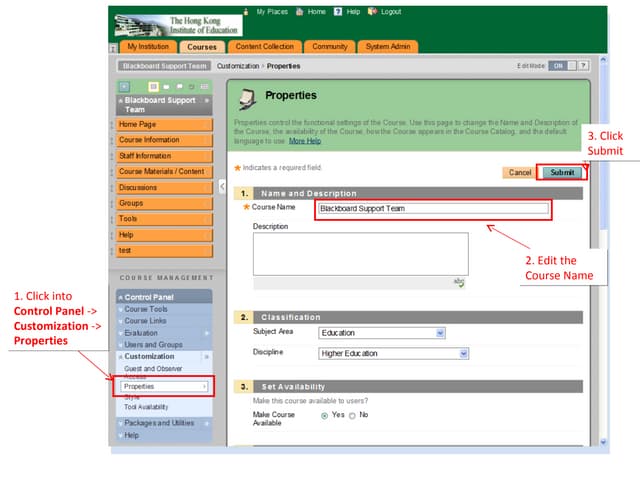Click the Home house icon
This screenshot has height=480, width=640.
click(x=300, y=11)
